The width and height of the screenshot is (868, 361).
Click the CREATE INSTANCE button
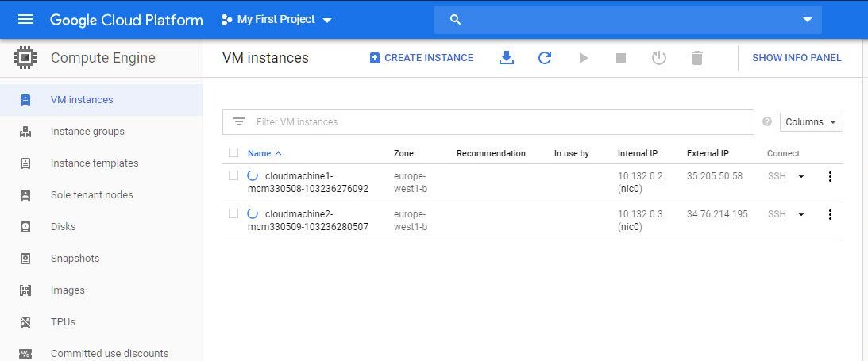421,57
